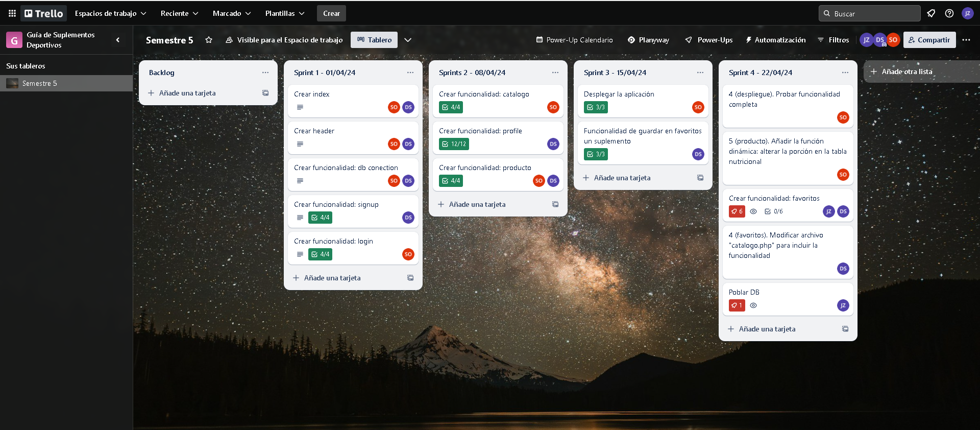Open Sprint 4 list actions menu

[845, 73]
